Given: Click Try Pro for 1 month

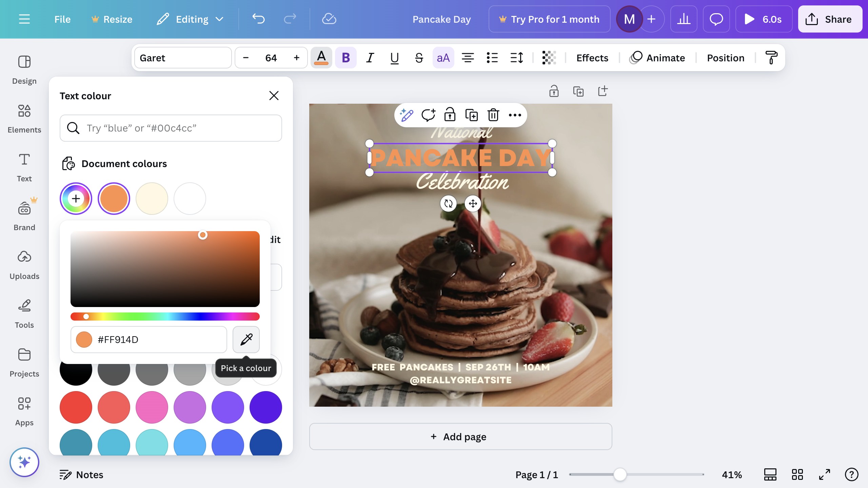Looking at the screenshot, I should coord(549,19).
